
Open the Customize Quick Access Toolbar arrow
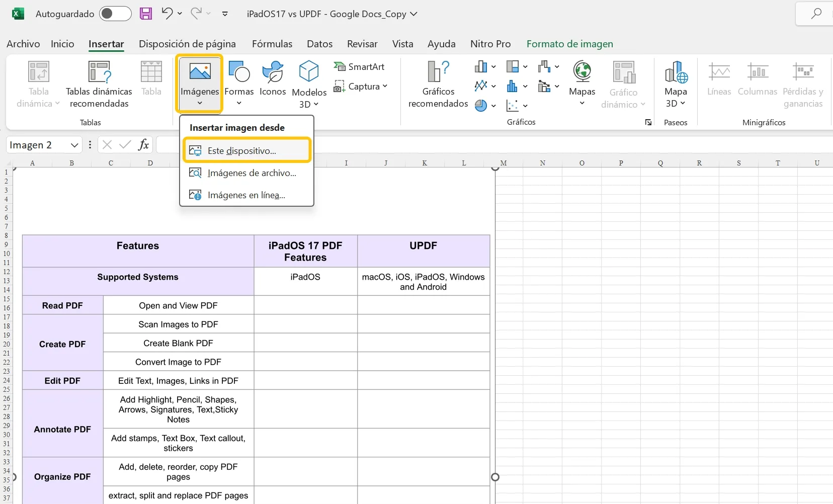(x=225, y=14)
